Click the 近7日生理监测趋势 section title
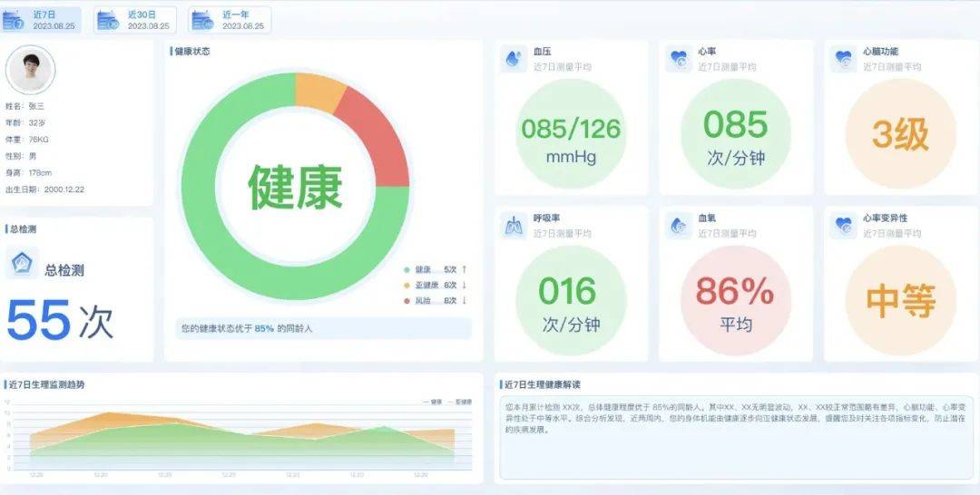The image size is (980, 495). (46, 384)
